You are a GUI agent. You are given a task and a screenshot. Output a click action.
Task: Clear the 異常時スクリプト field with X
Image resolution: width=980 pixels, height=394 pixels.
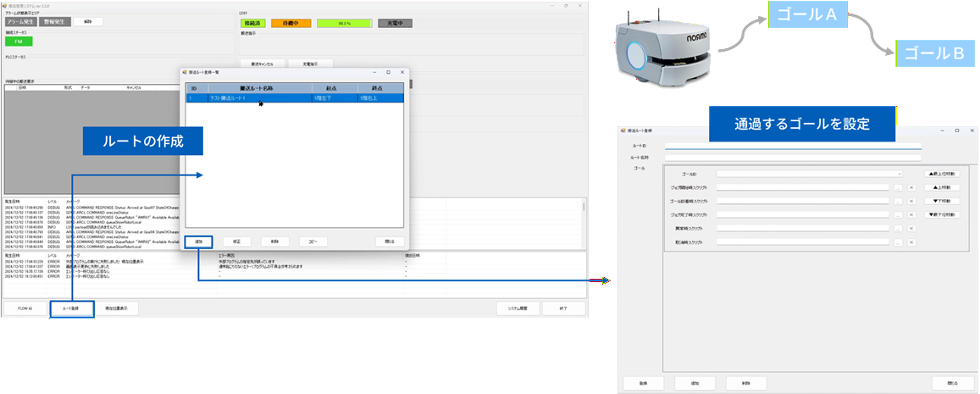[911, 228]
